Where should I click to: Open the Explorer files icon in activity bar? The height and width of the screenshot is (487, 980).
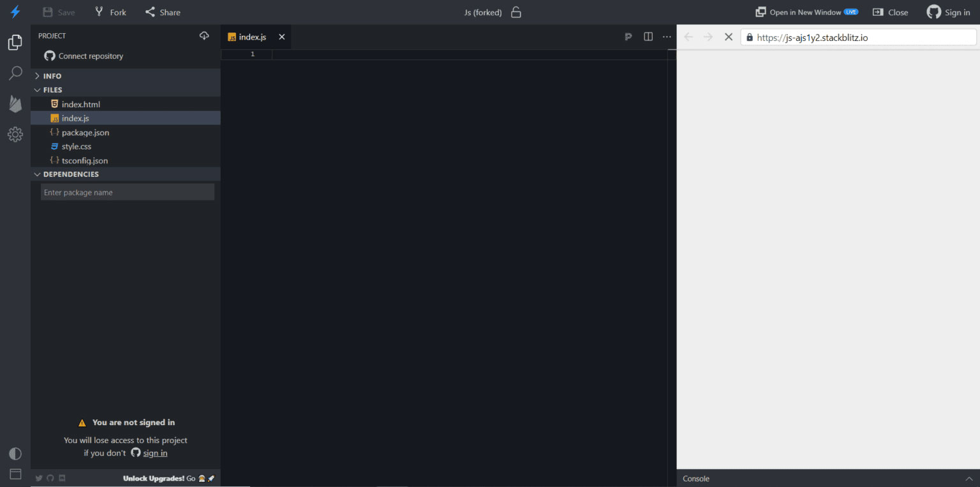pos(15,43)
